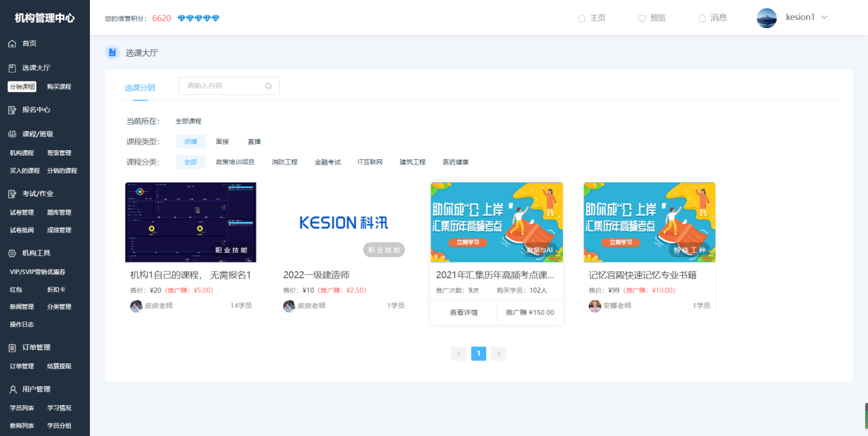Select the 直播 course type filter
The height and width of the screenshot is (436, 868).
[x=254, y=141]
